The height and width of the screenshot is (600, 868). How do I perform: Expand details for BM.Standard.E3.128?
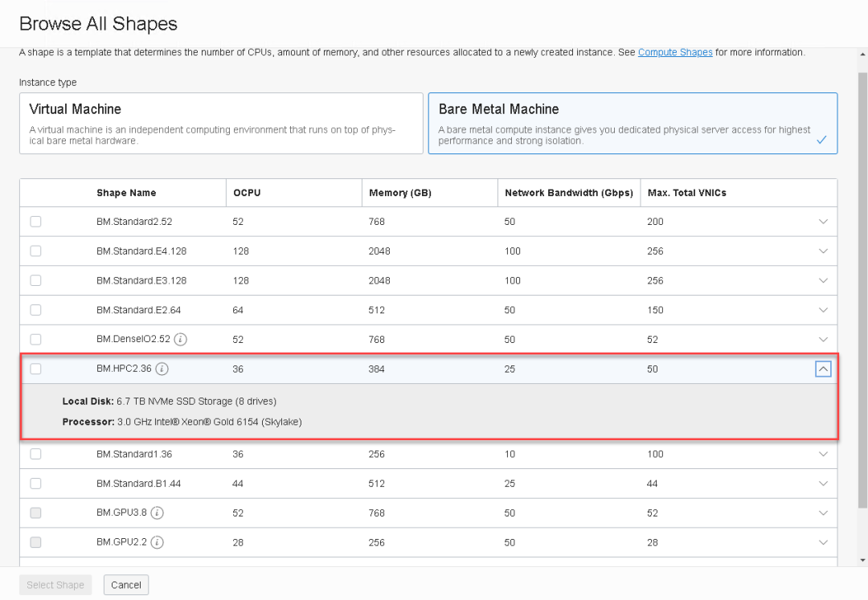[x=822, y=281]
